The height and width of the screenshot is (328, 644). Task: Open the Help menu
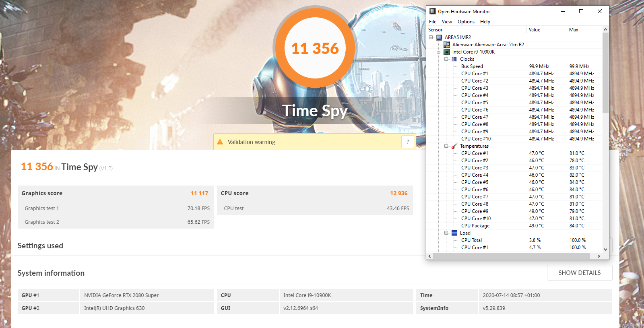tap(485, 22)
